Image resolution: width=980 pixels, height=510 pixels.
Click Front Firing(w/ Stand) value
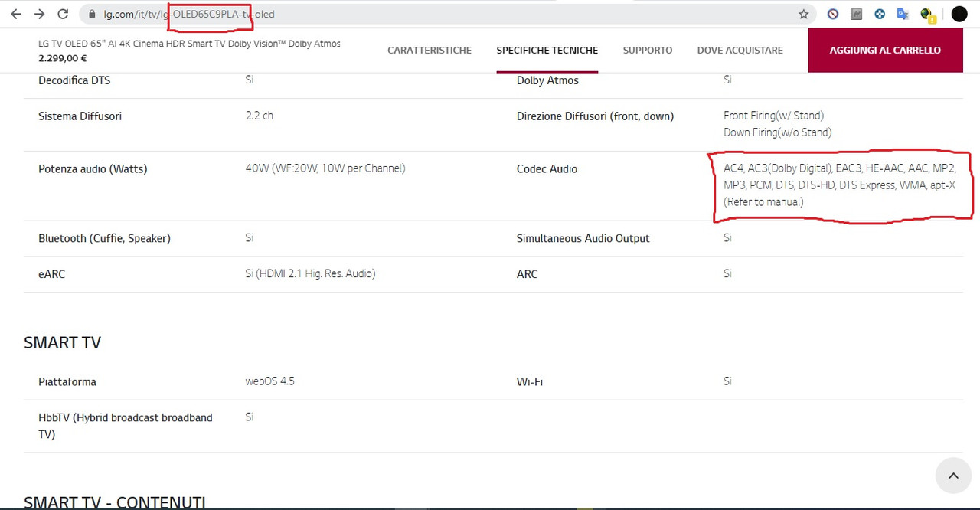tap(773, 116)
